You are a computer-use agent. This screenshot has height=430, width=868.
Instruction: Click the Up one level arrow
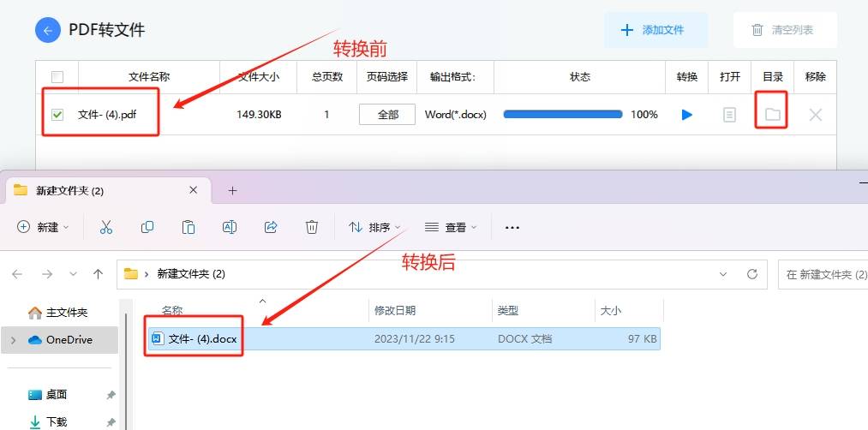[x=99, y=274]
